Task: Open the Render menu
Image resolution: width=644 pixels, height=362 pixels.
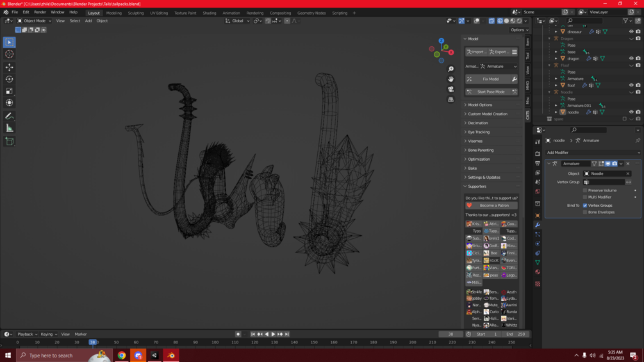Action: point(40,12)
